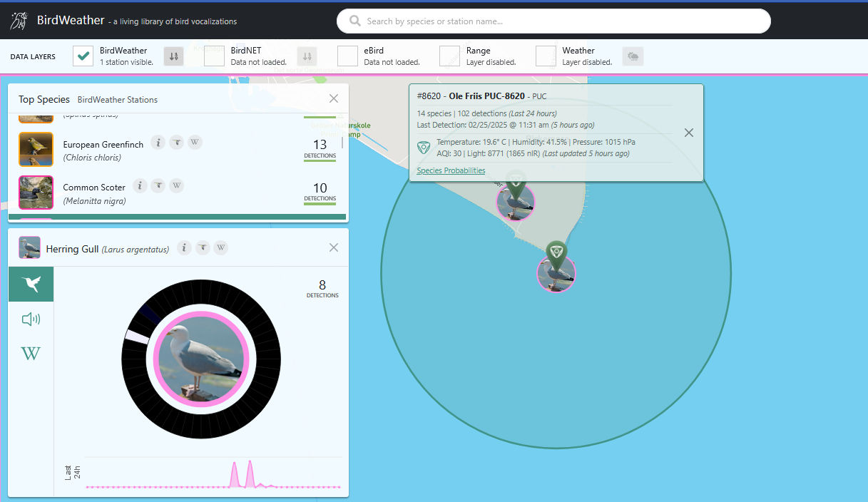Image resolution: width=868 pixels, height=502 pixels.
Task: Click the BirdWeather site title
Action: [x=71, y=21]
